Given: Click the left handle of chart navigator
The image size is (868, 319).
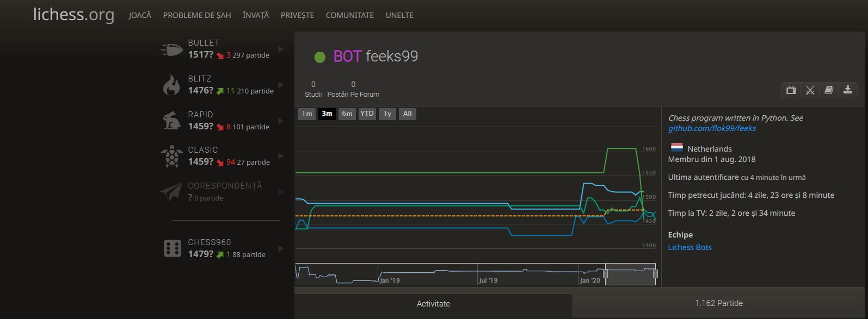Looking at the screenshot, I should 605,274.
